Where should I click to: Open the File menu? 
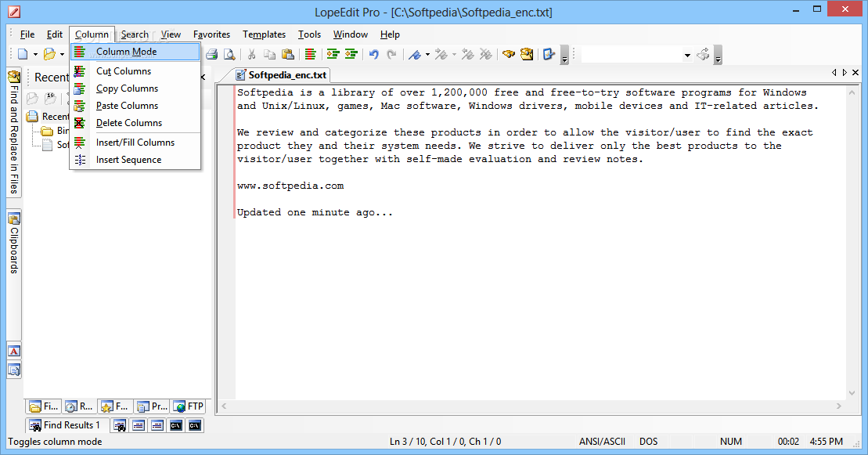tap(27, 34)
